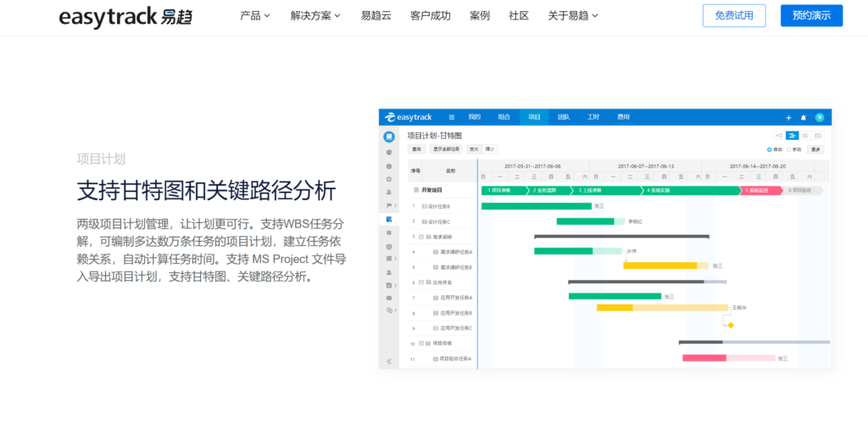
Task: Click the 预约演示 button
Action: tap(811, 15)
